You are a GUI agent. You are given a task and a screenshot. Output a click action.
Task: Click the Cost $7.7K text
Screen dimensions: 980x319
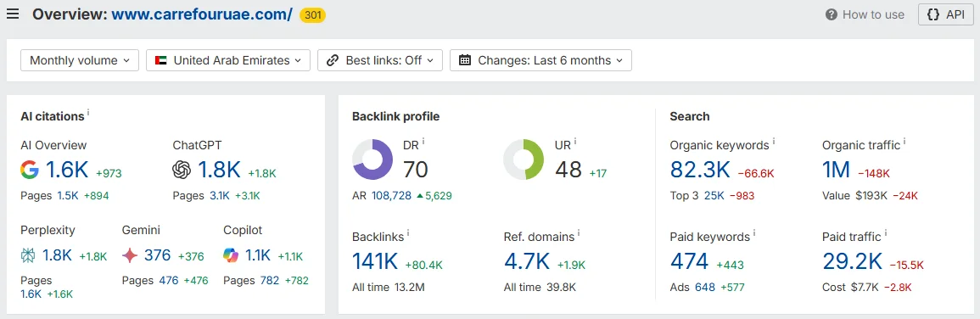click(x=852, y=288)
